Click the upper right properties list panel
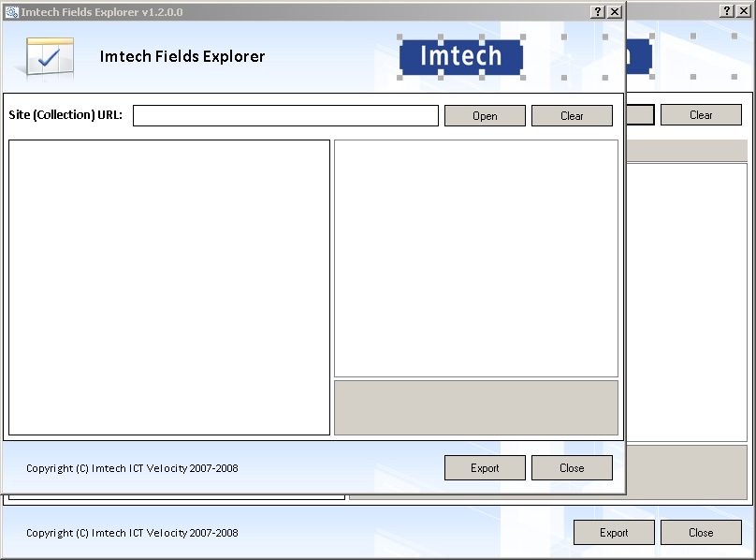The height and width of the screenshot is (560, 756). coord(476,258)
